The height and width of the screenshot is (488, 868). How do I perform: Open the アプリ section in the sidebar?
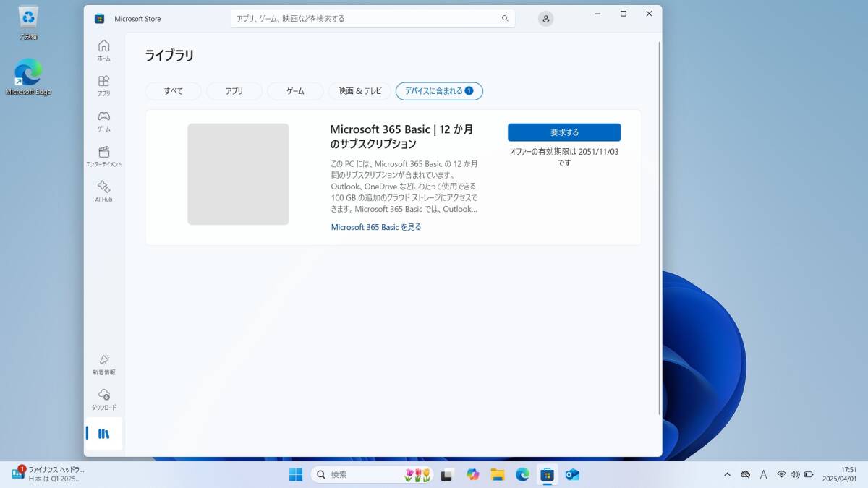(103, 85)
